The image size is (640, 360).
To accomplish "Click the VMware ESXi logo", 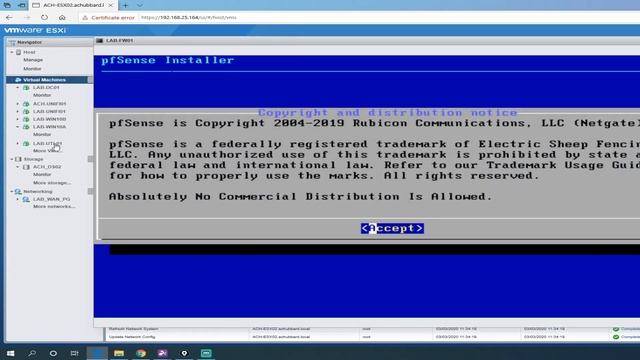I will click(x=35, y=30).
